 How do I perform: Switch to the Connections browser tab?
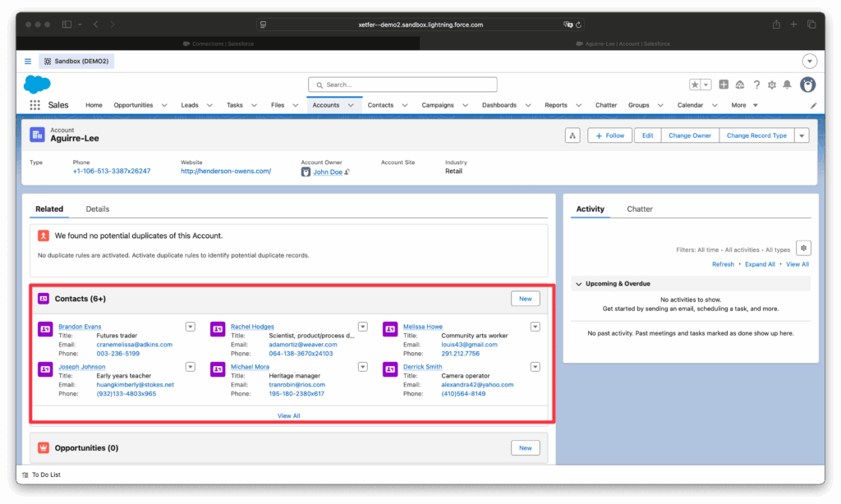(218, 44)
